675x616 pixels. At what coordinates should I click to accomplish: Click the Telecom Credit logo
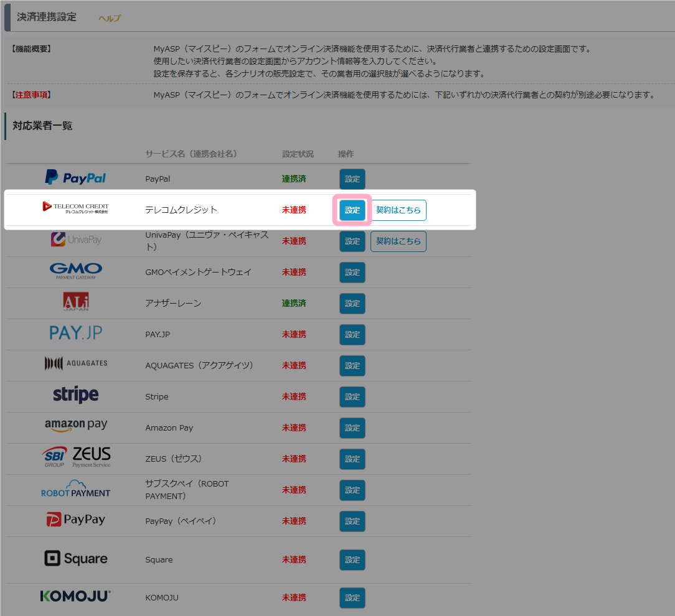75,207
